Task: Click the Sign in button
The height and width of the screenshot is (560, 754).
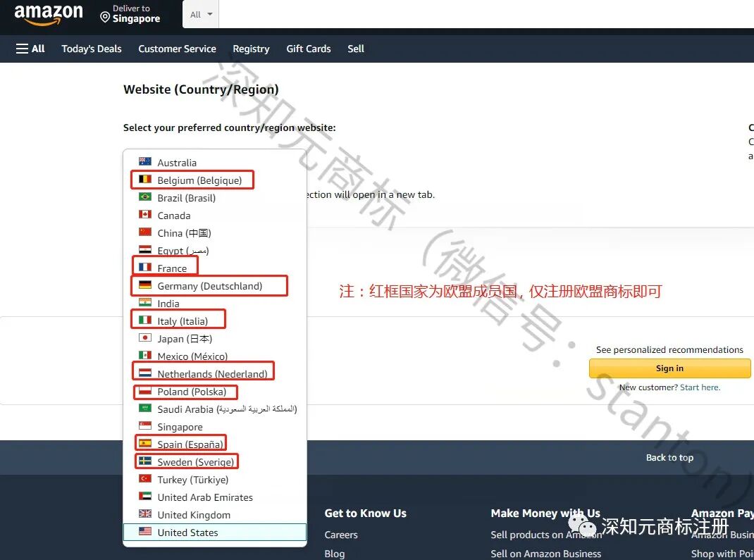Action: 669,368
